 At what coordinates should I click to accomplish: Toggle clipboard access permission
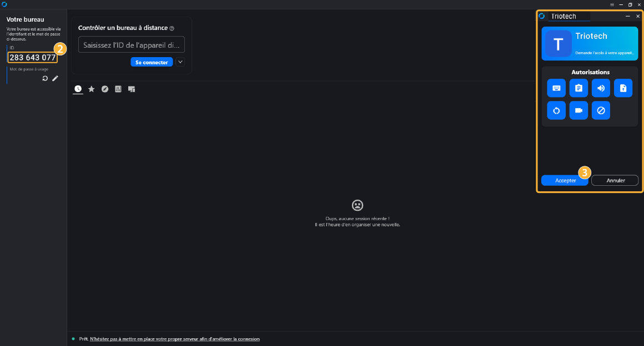578,88
